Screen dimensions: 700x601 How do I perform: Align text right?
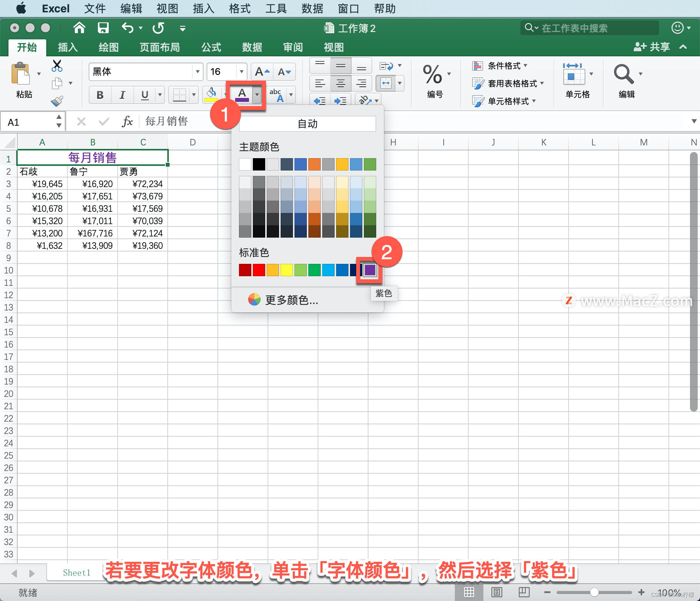coord(362,83)
